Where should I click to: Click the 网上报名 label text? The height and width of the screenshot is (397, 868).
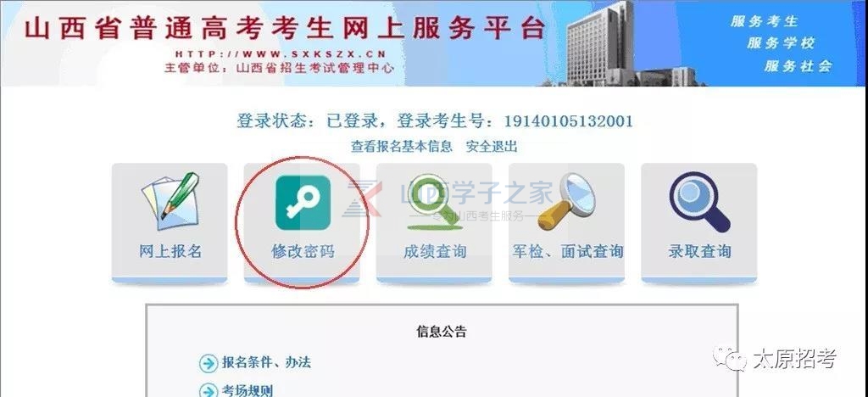click(x=170, y=251)
